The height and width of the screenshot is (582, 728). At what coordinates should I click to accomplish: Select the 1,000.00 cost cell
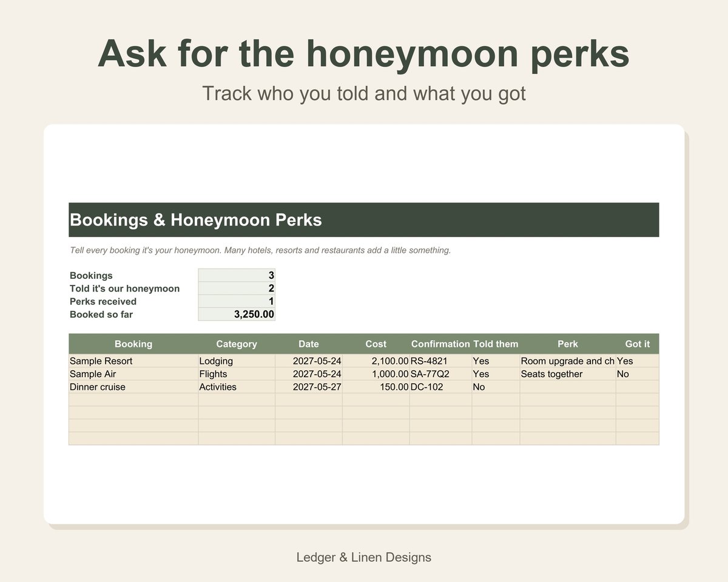click(x=376, y=374)
